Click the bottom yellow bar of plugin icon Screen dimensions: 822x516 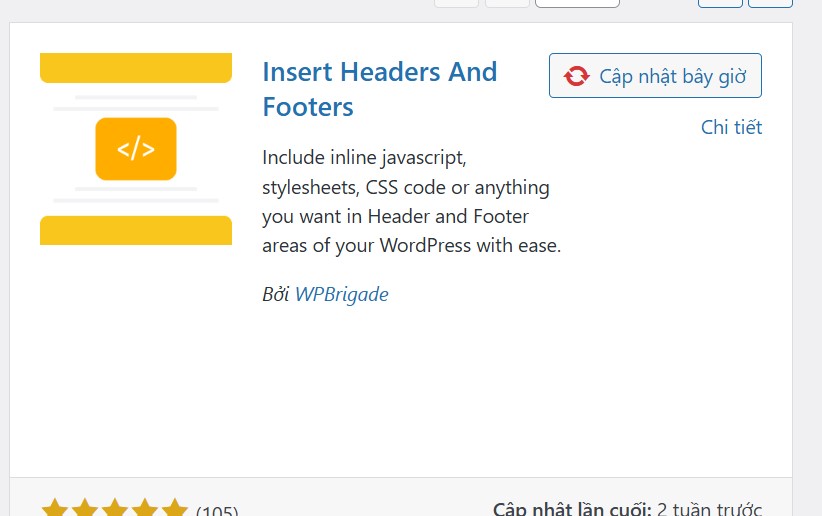point(136,230)
